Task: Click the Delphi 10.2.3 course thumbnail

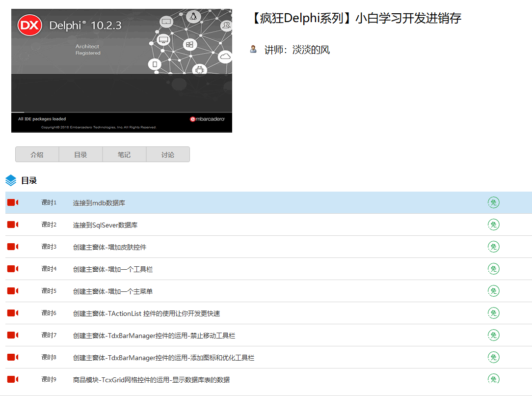Action: click(x=121, y=71)
